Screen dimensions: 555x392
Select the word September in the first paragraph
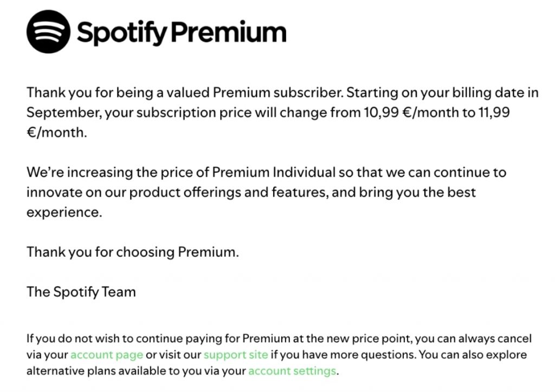click(63, 113)
